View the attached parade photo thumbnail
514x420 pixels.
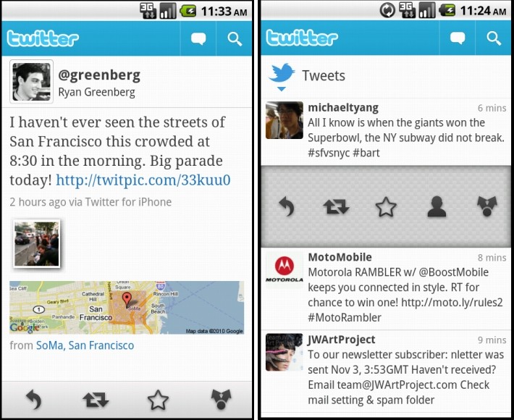[37, 243]
